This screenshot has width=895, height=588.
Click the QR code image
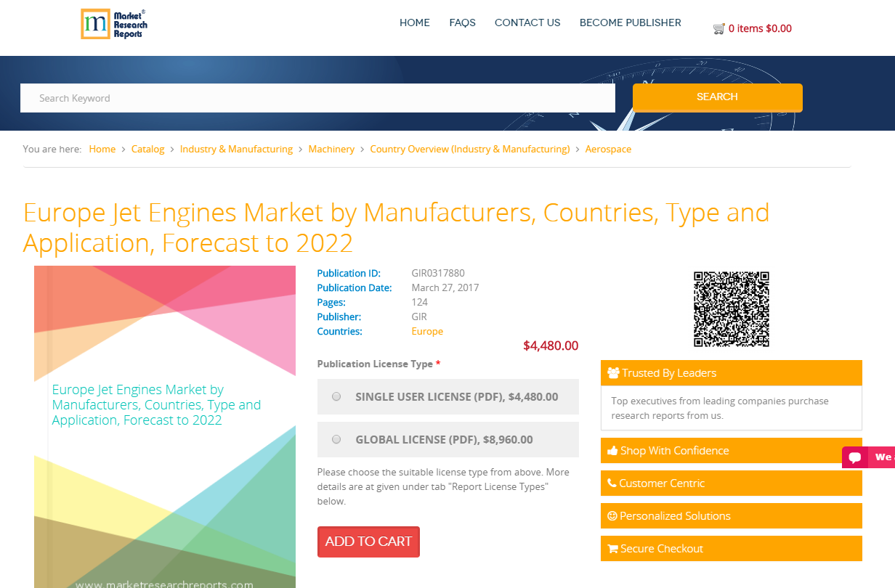(732, 309)
